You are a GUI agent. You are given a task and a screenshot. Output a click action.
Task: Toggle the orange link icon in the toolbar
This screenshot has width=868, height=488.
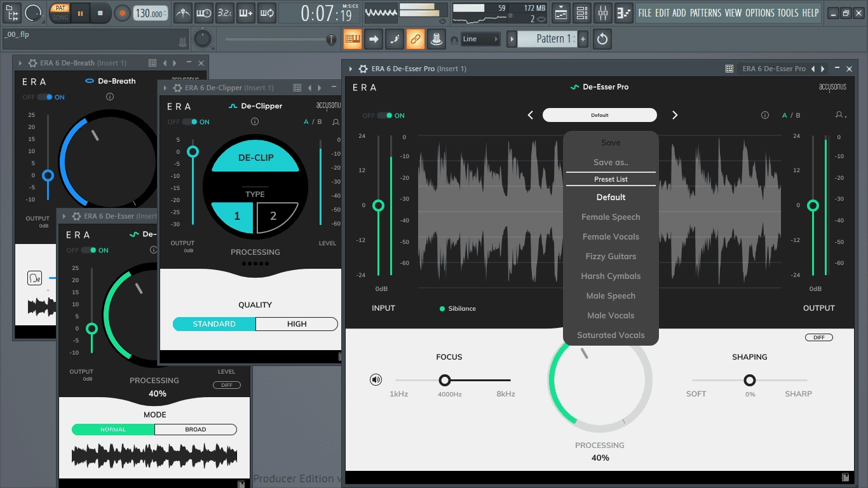(x=415, y=39)
